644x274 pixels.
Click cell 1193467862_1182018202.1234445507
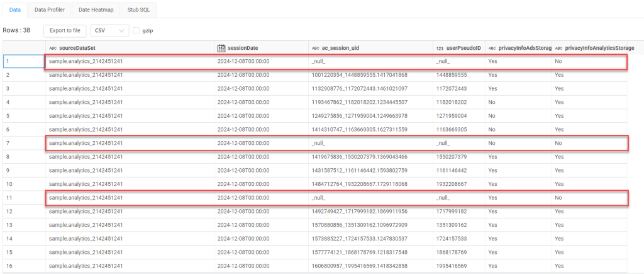coord(370,103)
